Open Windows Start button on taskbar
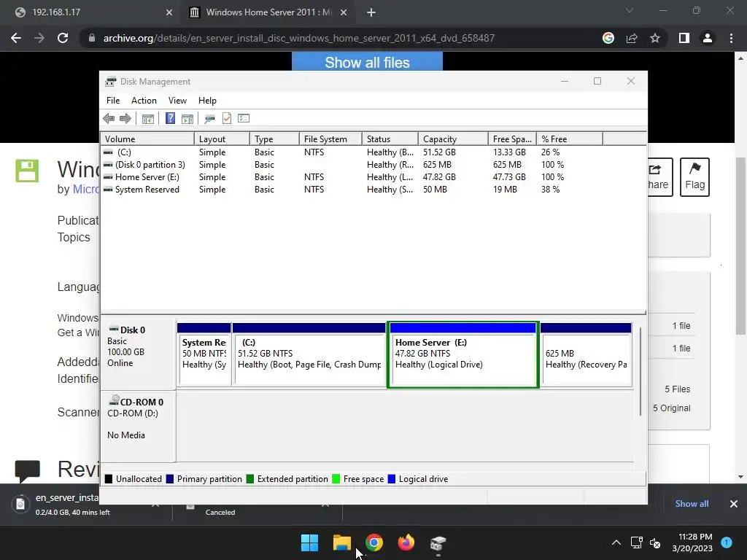Screen dimensions: 747x560 309,542
